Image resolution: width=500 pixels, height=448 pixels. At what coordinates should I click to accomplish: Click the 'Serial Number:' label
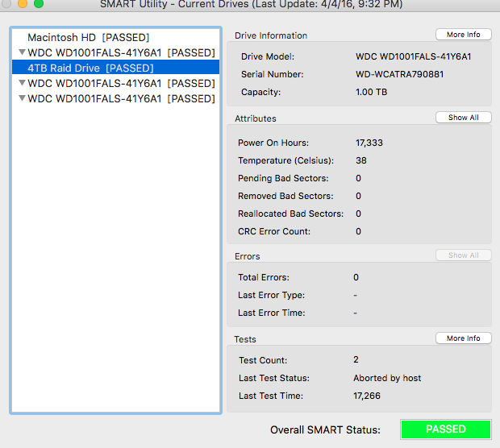point(273,74)
